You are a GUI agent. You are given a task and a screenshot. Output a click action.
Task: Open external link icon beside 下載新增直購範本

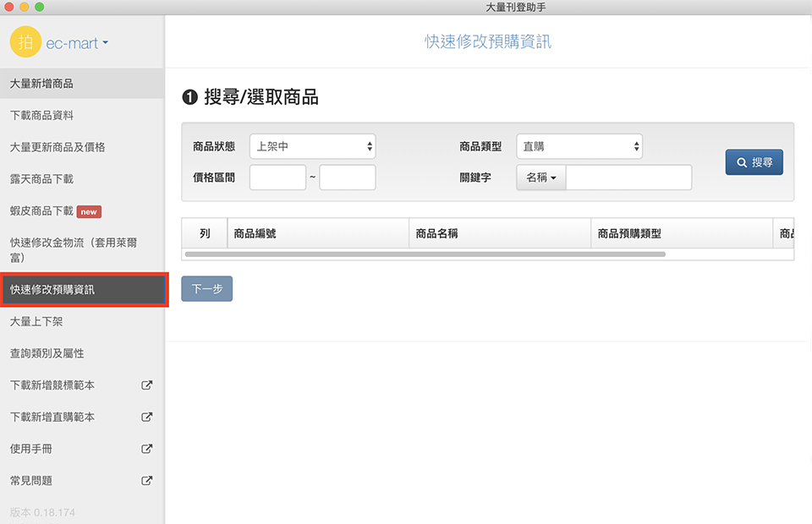(146, 417)
